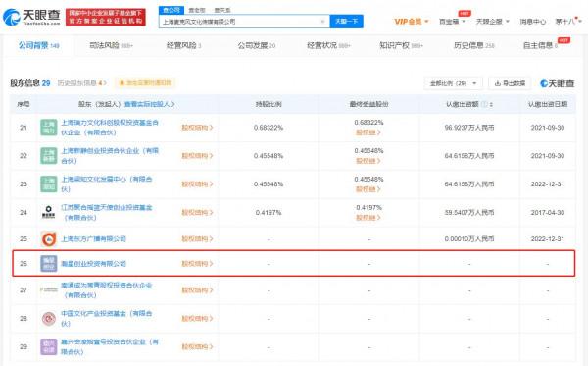Sort by 认缴出资额 using sort arrows

click(491, 104)
